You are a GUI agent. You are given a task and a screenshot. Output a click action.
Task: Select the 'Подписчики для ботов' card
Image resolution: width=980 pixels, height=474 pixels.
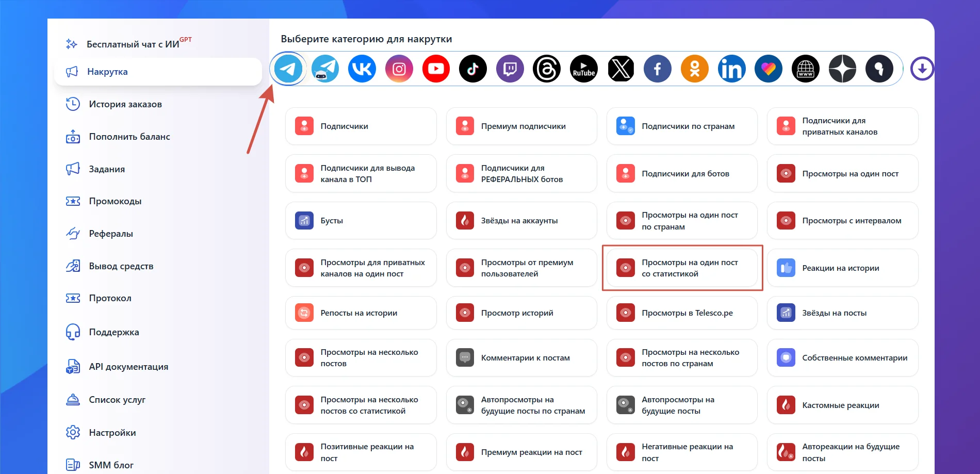[x=682, y=174]
